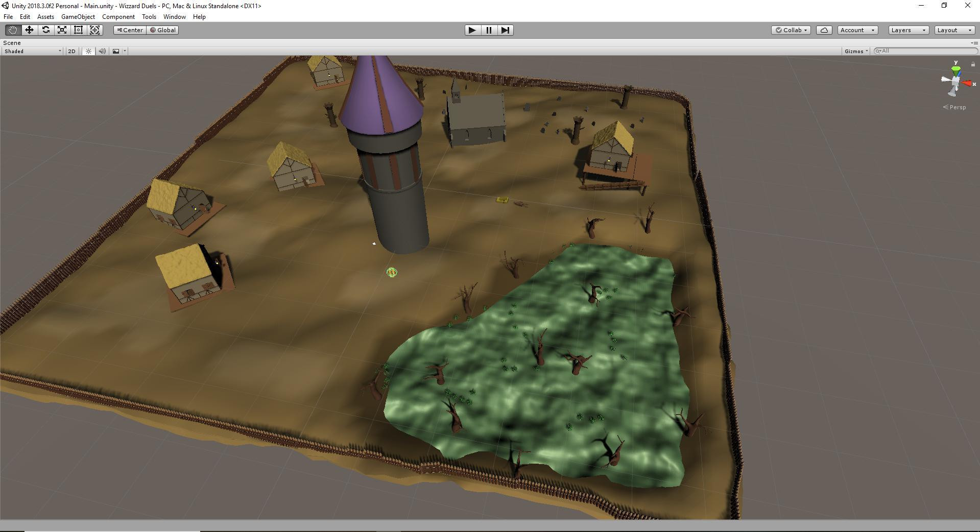Click the red X axis cone

pos(967,83)
